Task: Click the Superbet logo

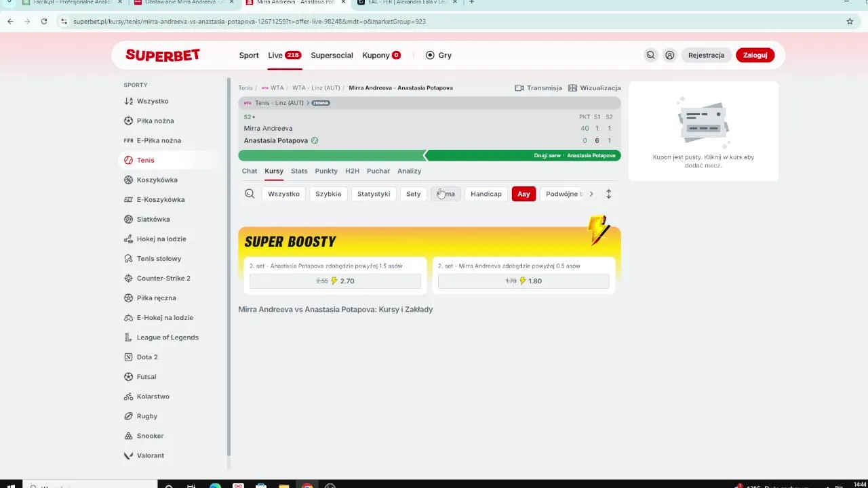Action: 163,56
